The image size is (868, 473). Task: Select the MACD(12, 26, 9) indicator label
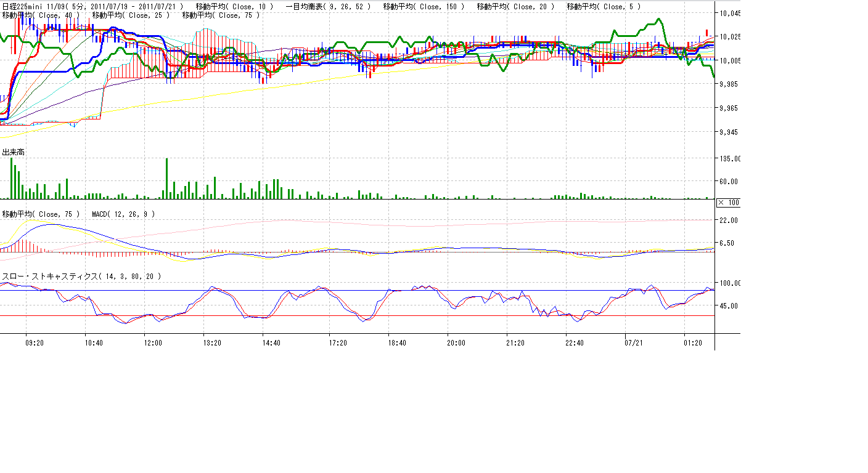pos(123,214)
